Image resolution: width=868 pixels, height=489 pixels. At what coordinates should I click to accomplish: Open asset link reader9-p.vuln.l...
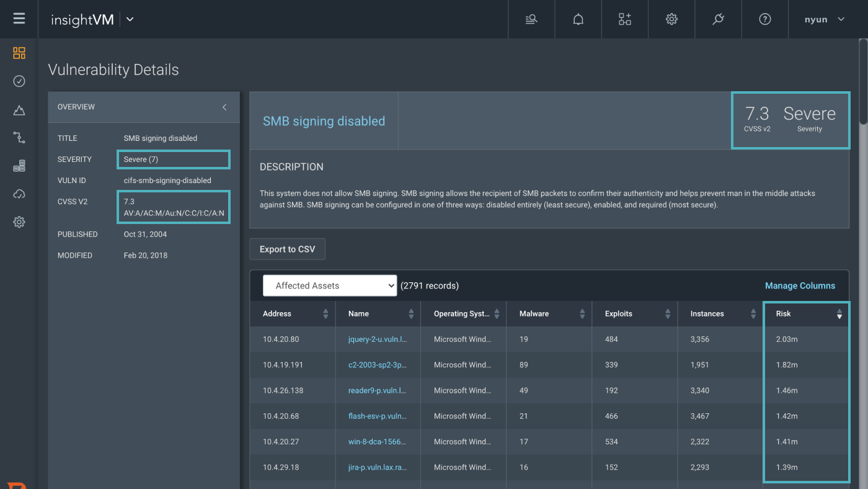377,390
